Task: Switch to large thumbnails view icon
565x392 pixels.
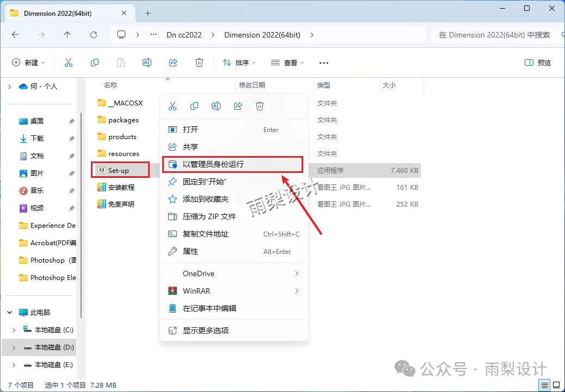Action: [x=556, y=384]
